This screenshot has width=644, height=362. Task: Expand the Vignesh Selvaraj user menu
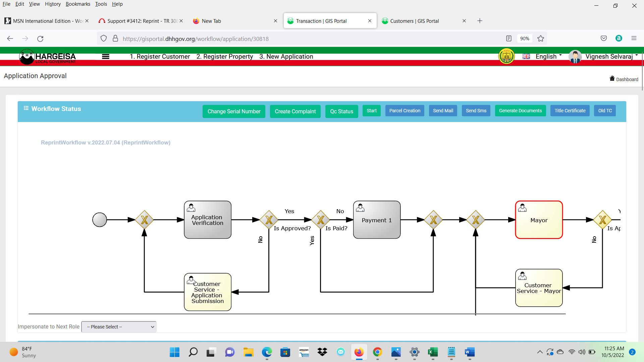pyautogui.click(x=611, y=57)
